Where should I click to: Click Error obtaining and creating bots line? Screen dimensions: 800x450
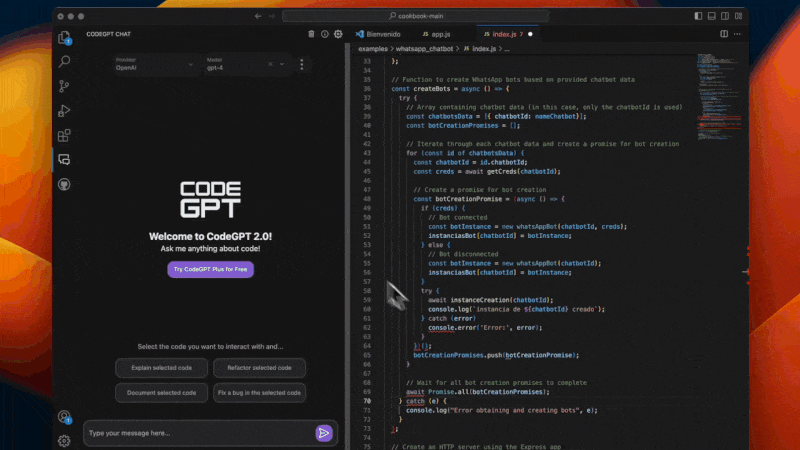point(502,410)
